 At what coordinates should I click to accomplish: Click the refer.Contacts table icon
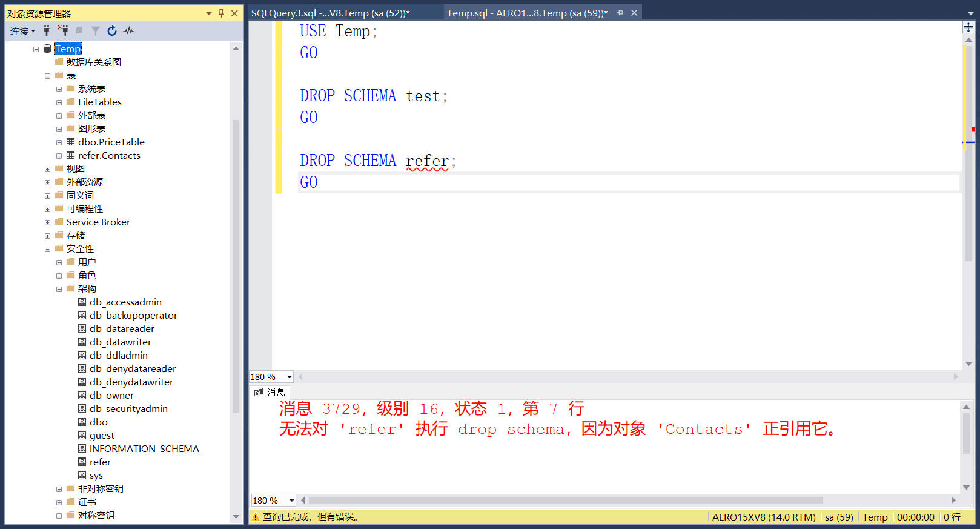(71, 155)
